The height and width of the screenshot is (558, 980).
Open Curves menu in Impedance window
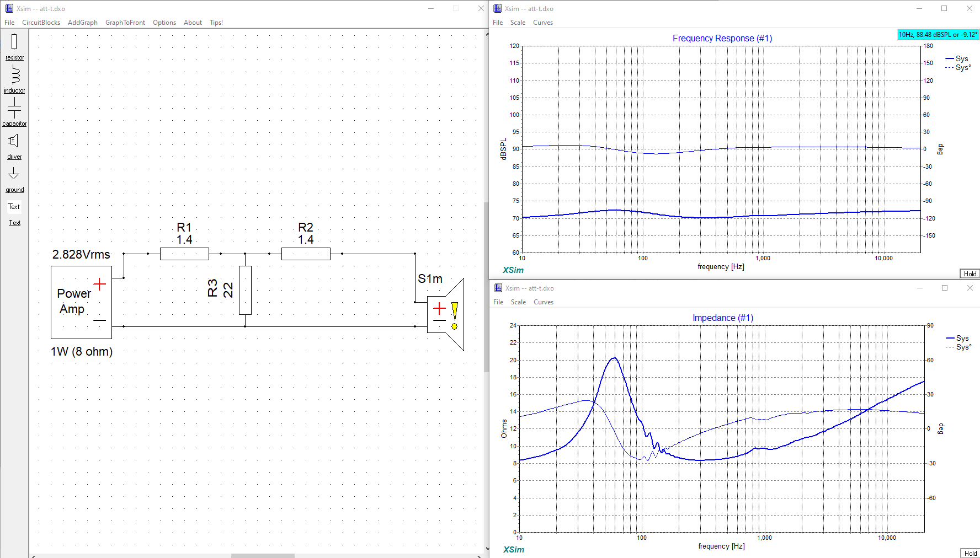point(544,302)
